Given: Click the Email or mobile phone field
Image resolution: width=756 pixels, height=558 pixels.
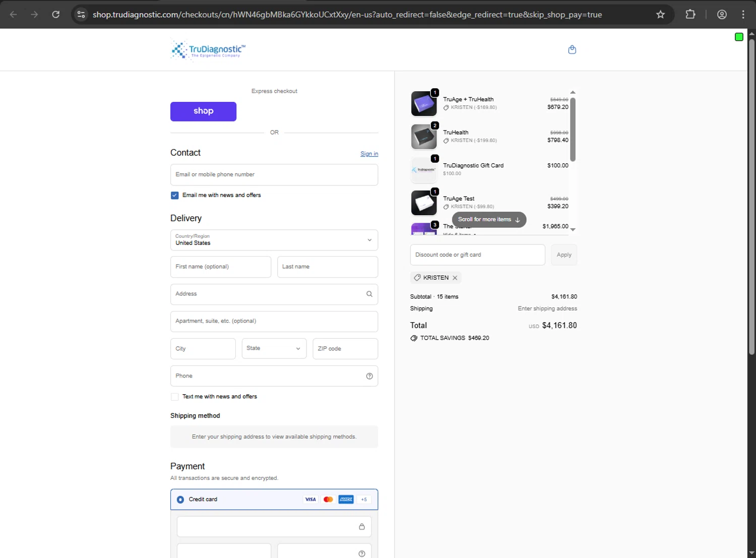Looking at the screenshot, I should [274, 174].
